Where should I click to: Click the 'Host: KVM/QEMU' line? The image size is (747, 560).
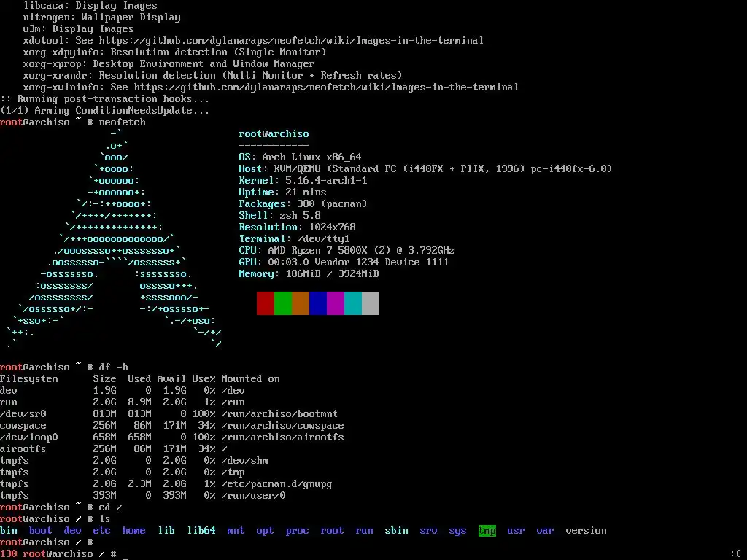425,169
